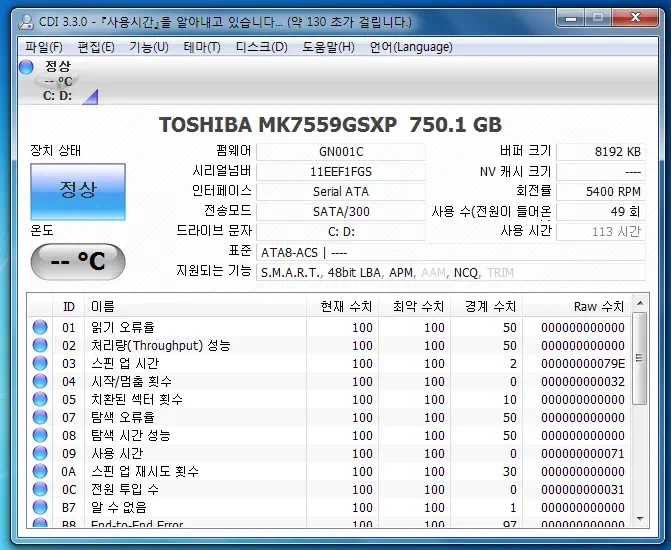671x550 pixels.
Task: Click status orb for 스핀 업 시간 row
Action: click(x=40, y=363)
